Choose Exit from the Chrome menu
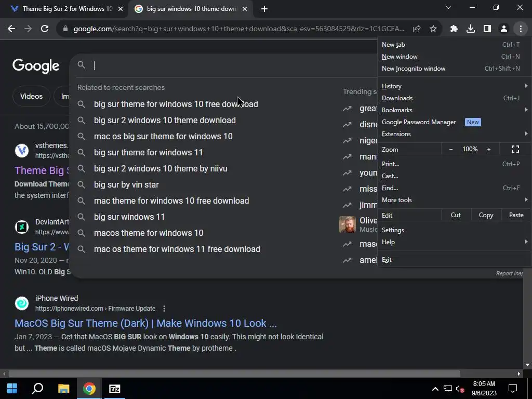 454,260
